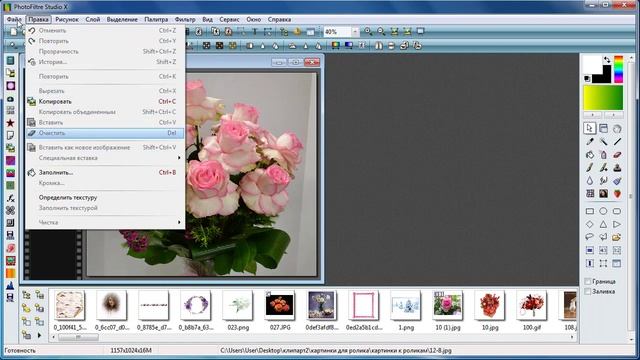This screenshot has height=360, width=640.
Task: Click the full screen toolbar icon
Action: 420,31
